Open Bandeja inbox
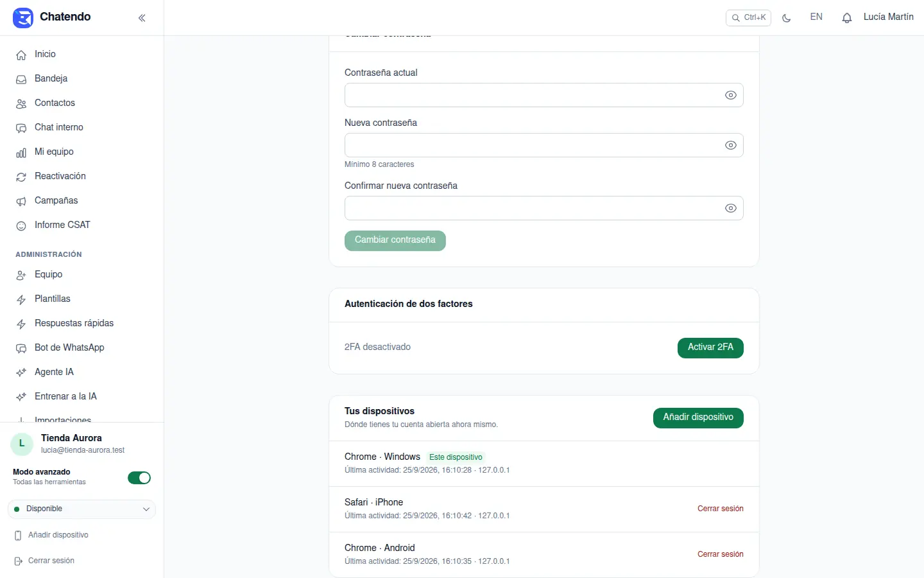This screenshot has width=924, height=578. click(x=82, y=79)
